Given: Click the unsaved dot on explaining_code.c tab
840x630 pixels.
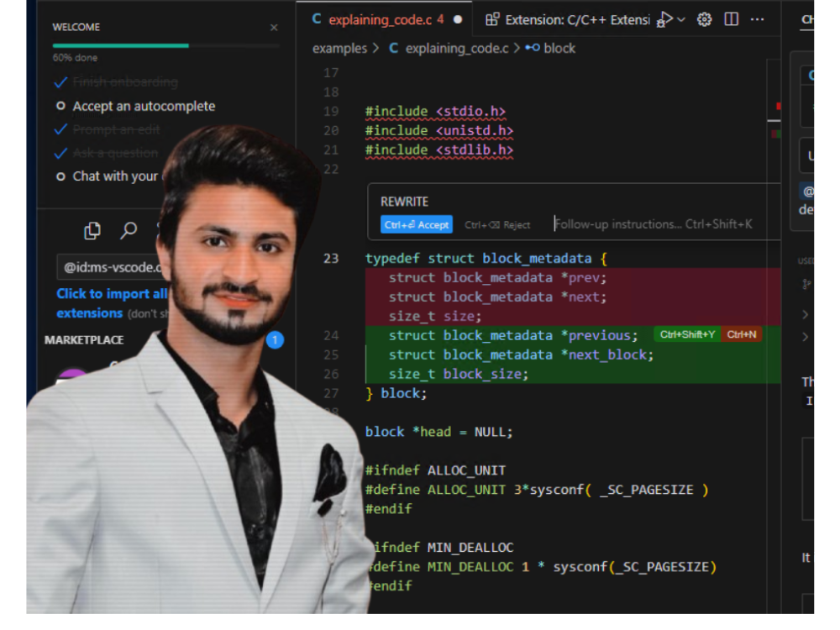Looking at the screenshot, I should click(x=458, y=20).
